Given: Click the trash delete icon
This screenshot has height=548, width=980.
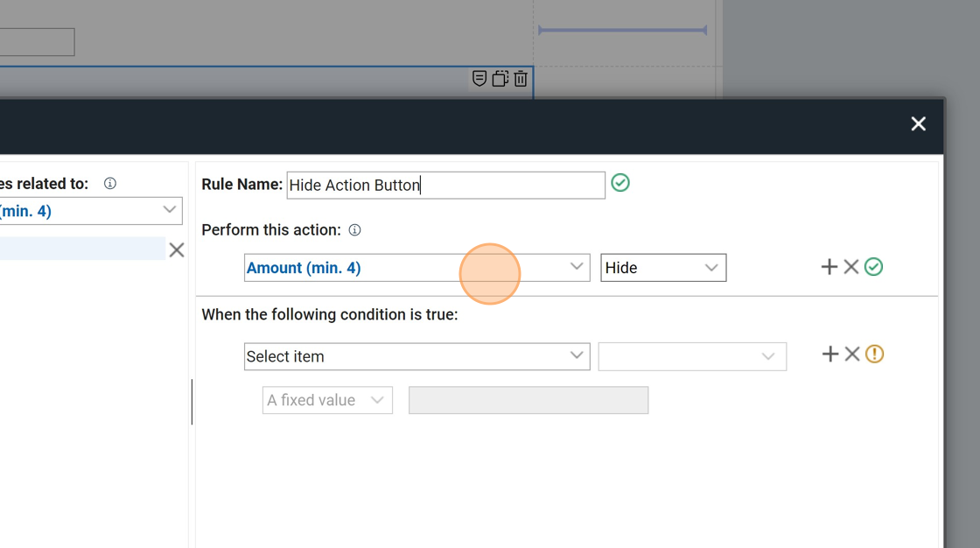Looking at the screenshot, I should click(521, 79).
